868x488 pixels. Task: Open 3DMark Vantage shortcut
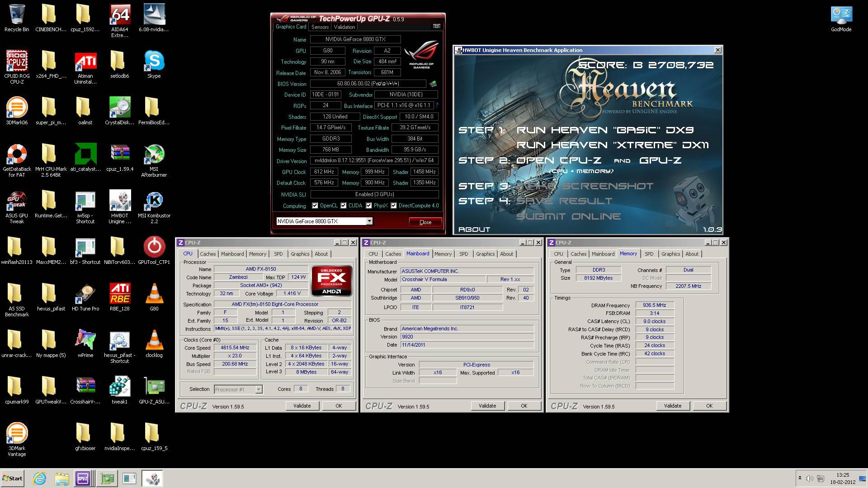17,440
